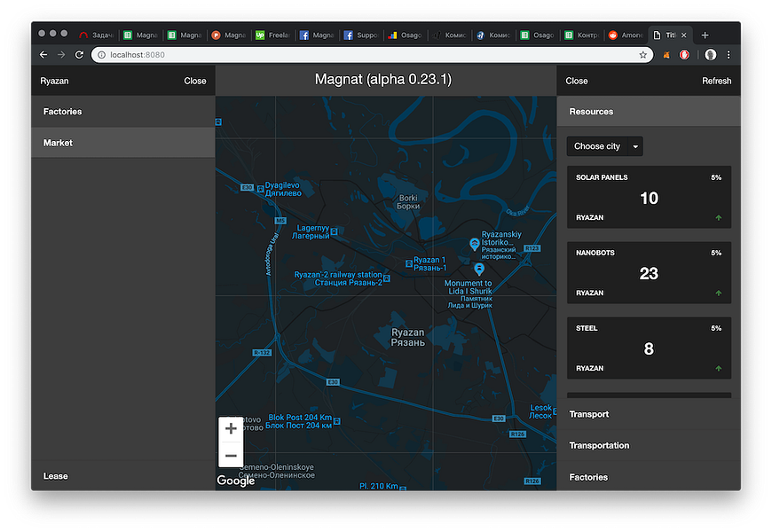Click the Monument to Lida I Shurik map pin

click(x=478, y=268)
